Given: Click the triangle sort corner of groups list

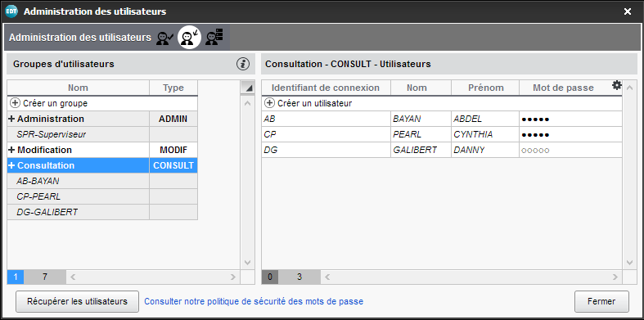Looking at the screenshot, I should point(247,88).
